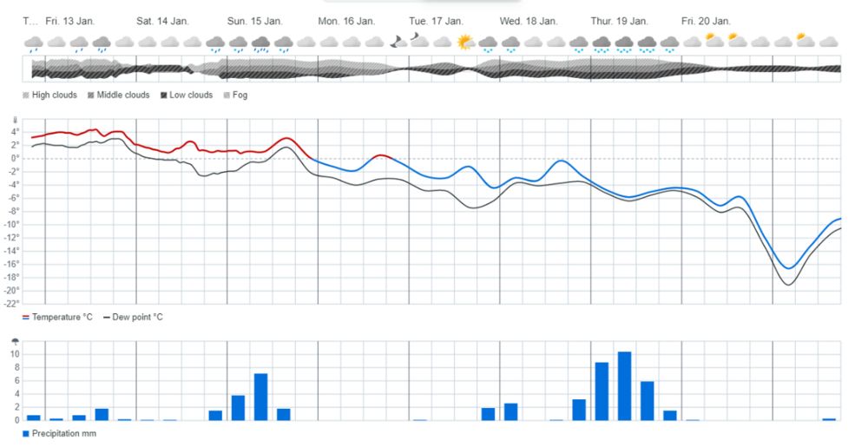868x447 pixels.
Task: Toggle the High clouds legend entry
Action: click(x=54, y=95)
